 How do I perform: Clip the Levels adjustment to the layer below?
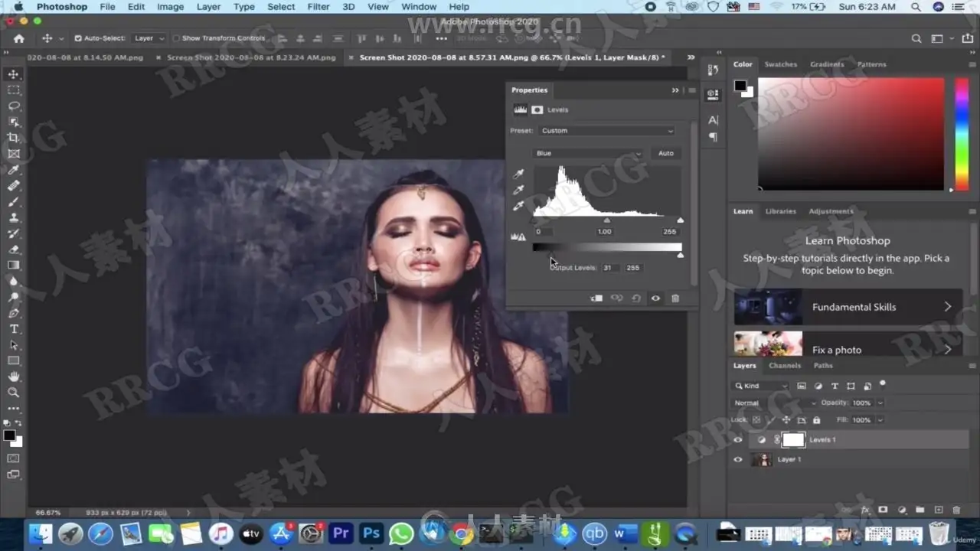click(597, 298)
